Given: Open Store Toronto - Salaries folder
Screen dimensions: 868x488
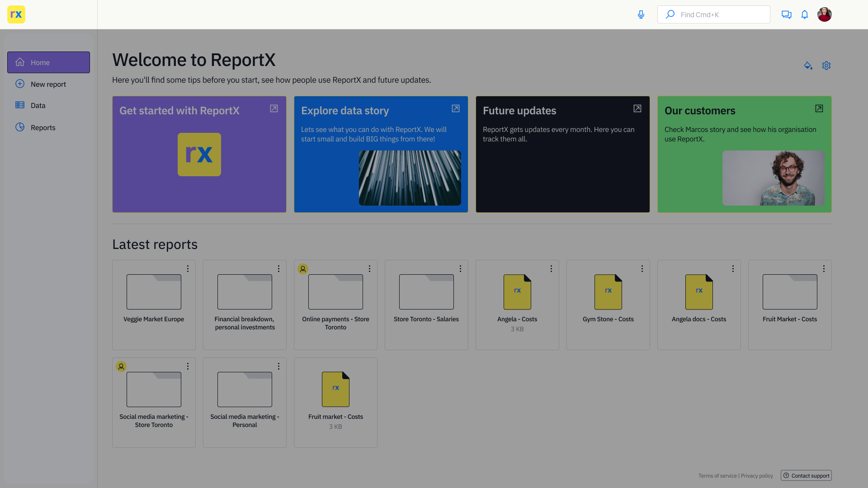Looking at the screenshot, I should pos(426,292).
